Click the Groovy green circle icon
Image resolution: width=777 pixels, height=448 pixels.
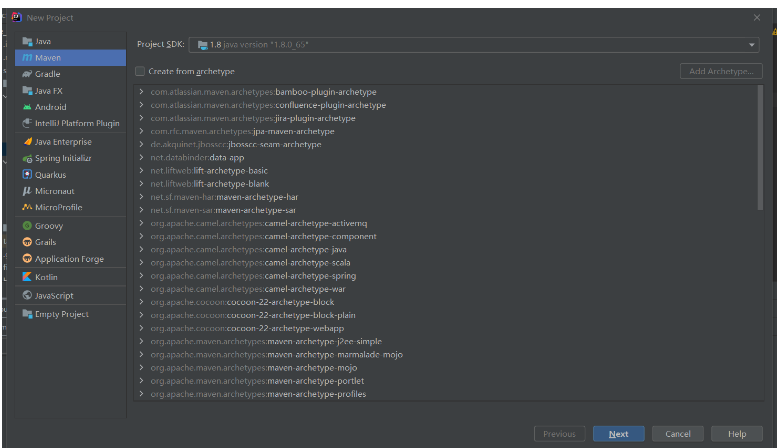(27, 225)
